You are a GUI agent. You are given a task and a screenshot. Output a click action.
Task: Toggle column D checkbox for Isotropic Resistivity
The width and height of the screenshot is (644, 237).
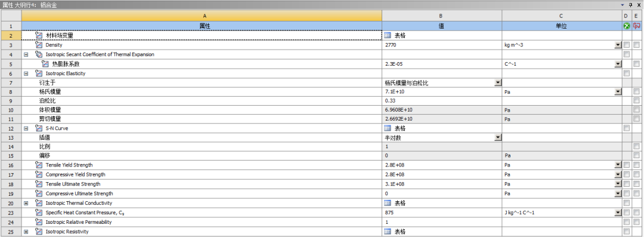tap(626, 232)
